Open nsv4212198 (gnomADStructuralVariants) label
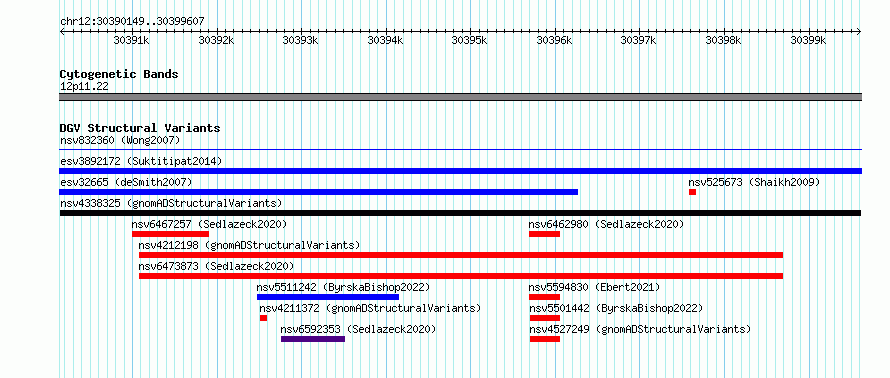The image size is (890, 378). [249, 245]
